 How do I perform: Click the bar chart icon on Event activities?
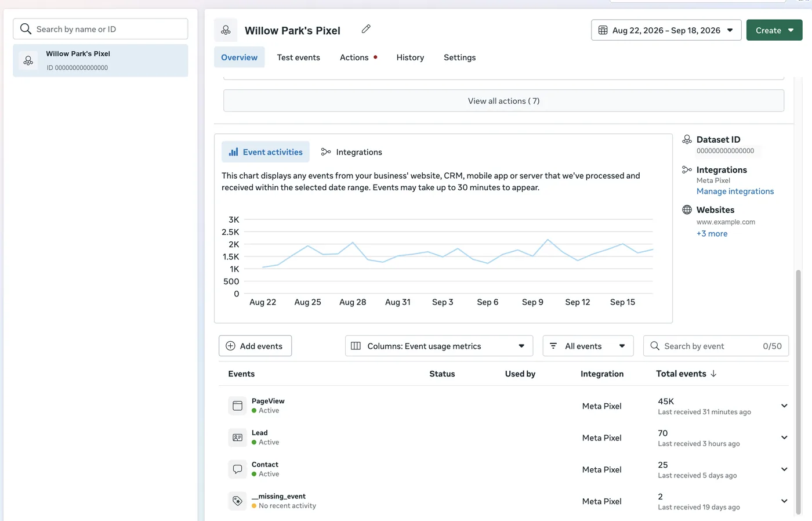tap(233, 152)
